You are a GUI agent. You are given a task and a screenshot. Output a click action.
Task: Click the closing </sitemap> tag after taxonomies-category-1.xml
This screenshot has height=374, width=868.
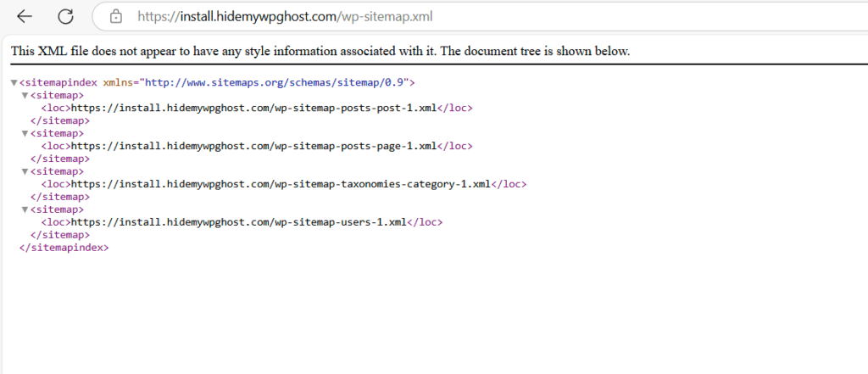click(x=60, y=197)
